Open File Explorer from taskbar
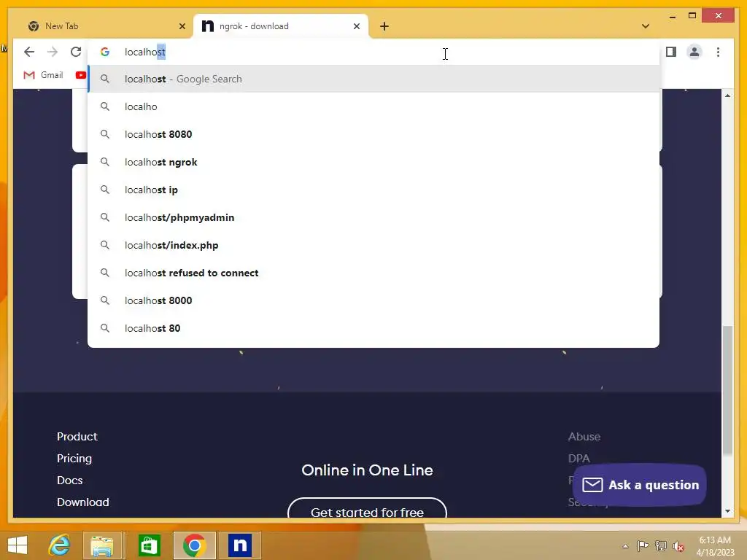 (102, 545)
